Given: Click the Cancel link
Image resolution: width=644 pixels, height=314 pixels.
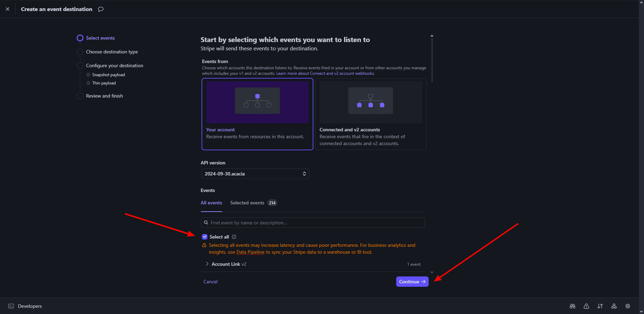Looking at the screenshot, I should click(x=210, y=282).
